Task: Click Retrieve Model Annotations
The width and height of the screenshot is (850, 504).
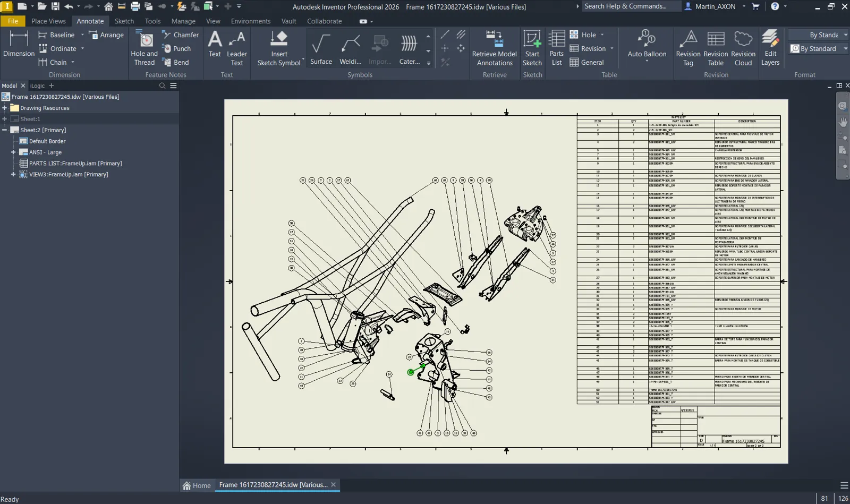Action: pyautogui.click(x=495, y=48)
